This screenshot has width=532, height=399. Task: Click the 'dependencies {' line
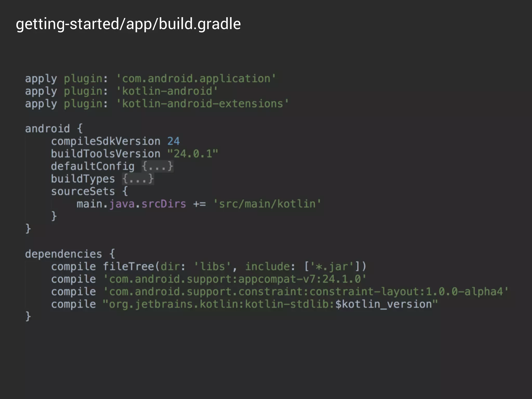point(70,254)
